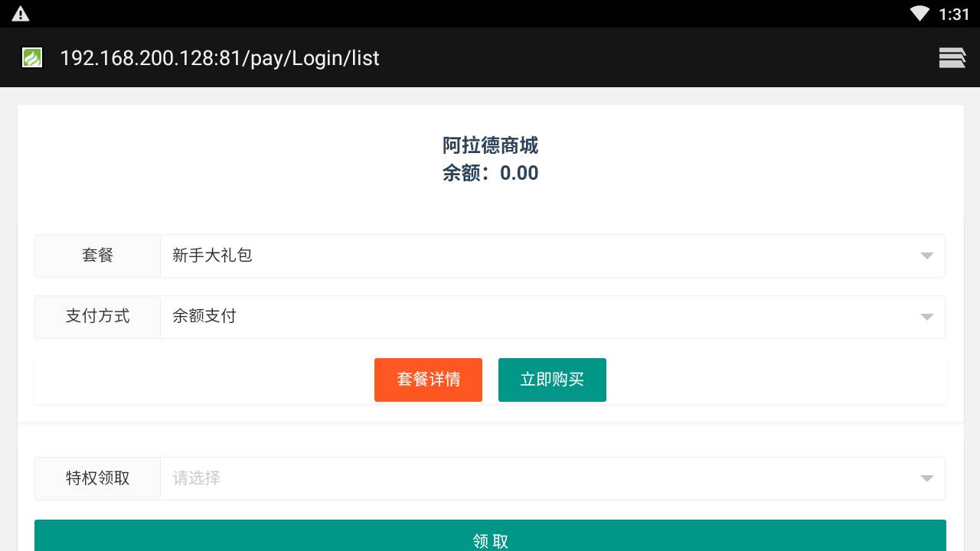Tap the WiFi signal icon

[920, 14]
